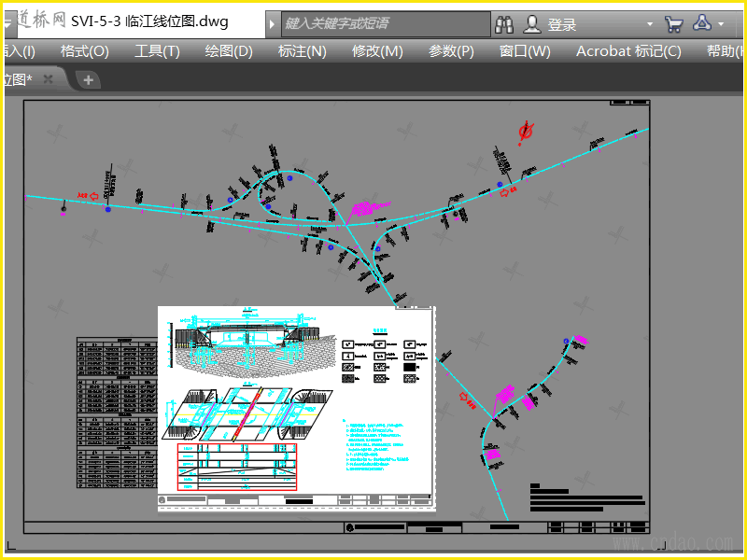Select the coordinate data table left of inset
This screenshot has height=560, width=747.
118,413
